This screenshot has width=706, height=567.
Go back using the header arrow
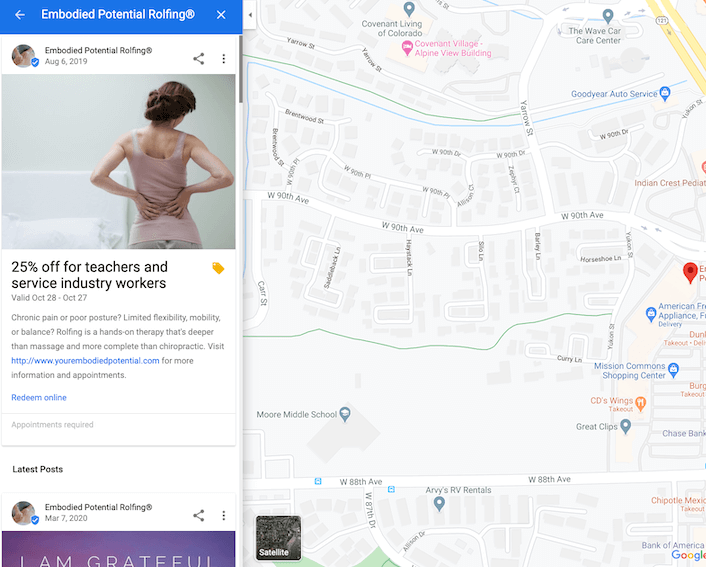[x=20, y=15]
